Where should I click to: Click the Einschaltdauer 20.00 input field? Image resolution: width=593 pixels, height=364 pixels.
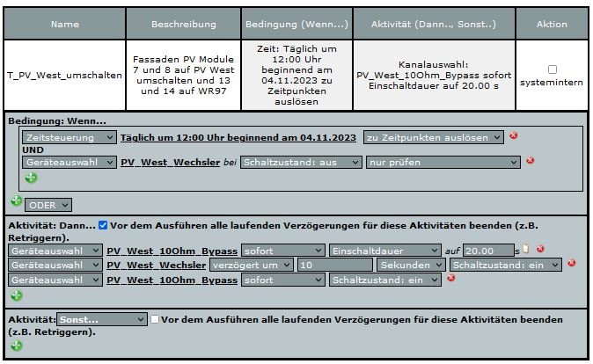coord(488,251)
